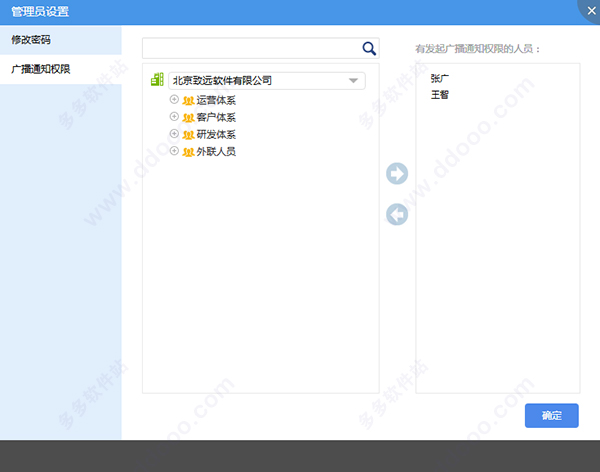Click the left arrow to remove person
The width and height of the screenshot is (600, 472).
397,214
